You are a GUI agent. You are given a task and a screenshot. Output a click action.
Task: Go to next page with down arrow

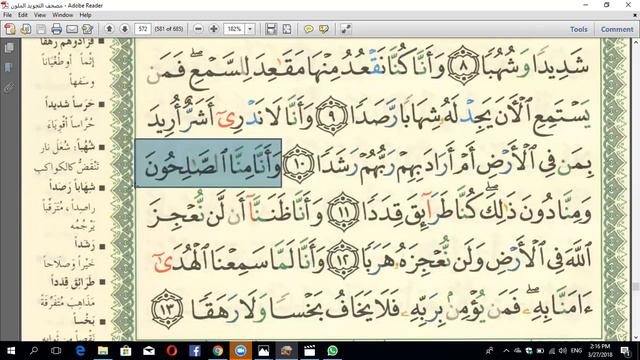124,29
